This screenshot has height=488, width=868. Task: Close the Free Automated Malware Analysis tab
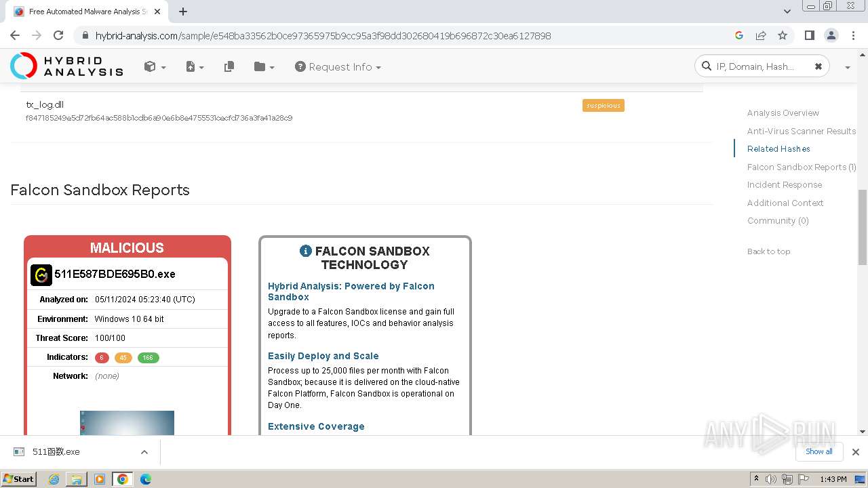point(158,12)
